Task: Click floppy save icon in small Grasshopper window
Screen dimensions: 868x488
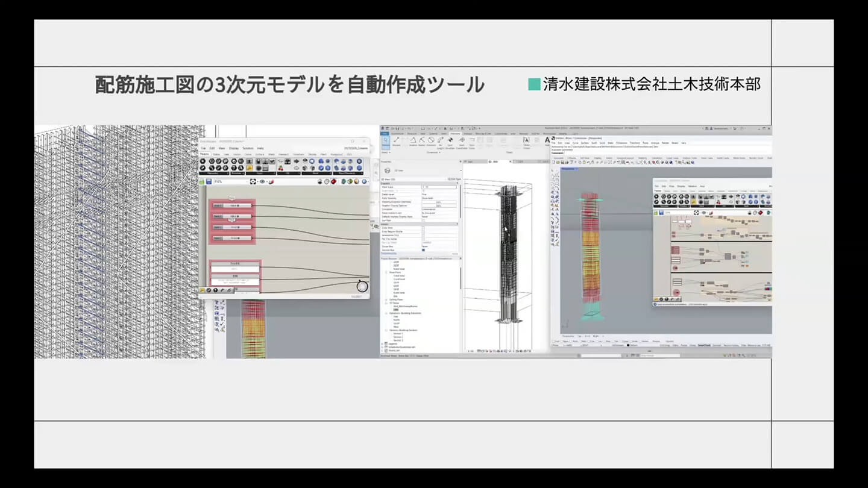Action: coord(661,213)
